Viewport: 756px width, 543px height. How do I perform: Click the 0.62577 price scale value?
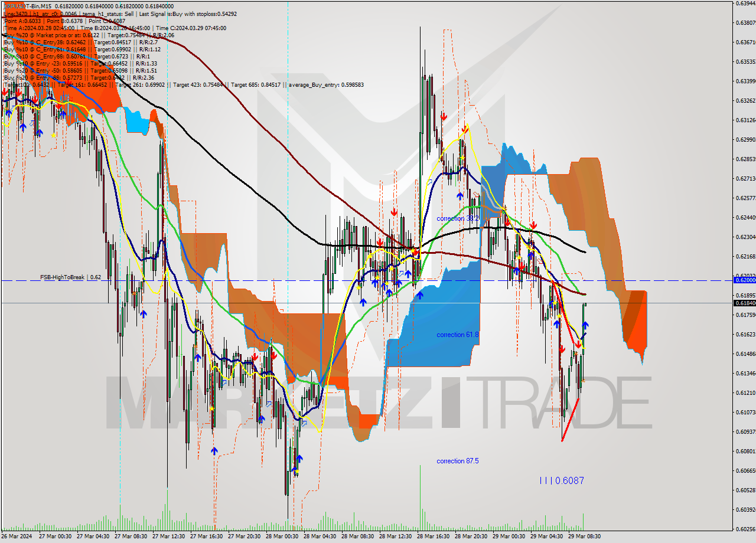[745, 198]
